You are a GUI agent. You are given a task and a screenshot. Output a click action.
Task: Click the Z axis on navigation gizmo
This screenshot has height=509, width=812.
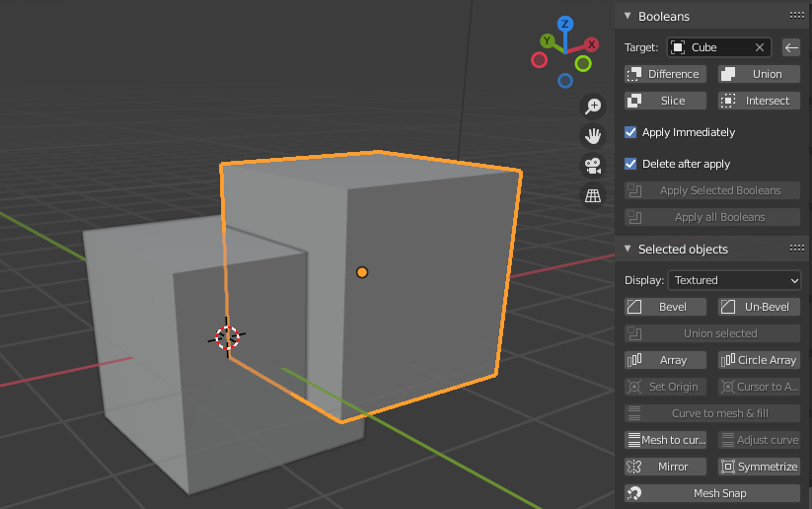[x=565, y=24]
